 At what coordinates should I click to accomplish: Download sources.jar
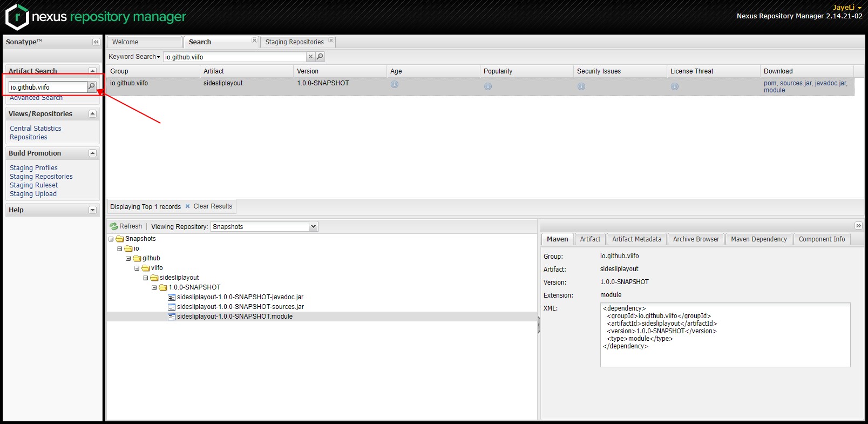(796, 83)
